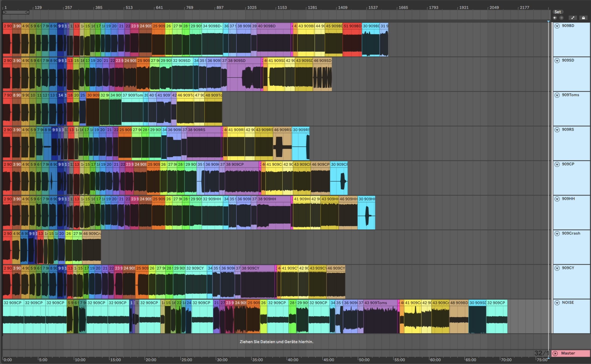
Task: Click the 909CP track fold triangle
Action: [557, 164]
